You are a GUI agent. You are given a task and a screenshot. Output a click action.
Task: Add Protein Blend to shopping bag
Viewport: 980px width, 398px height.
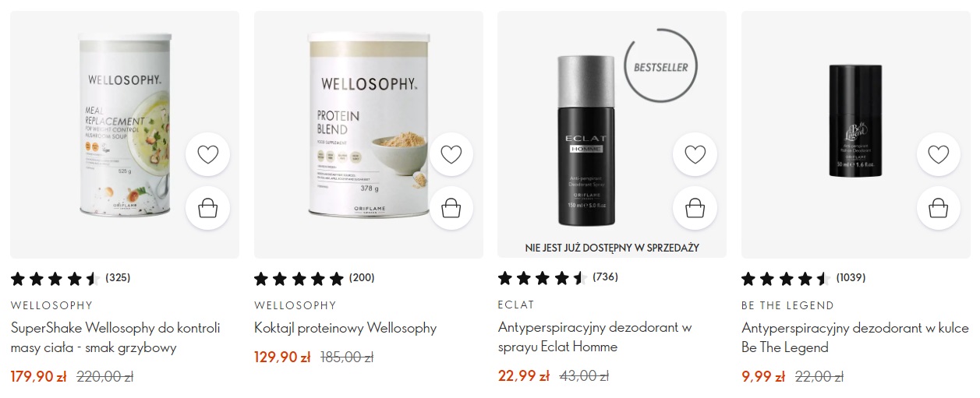point(451,208)
